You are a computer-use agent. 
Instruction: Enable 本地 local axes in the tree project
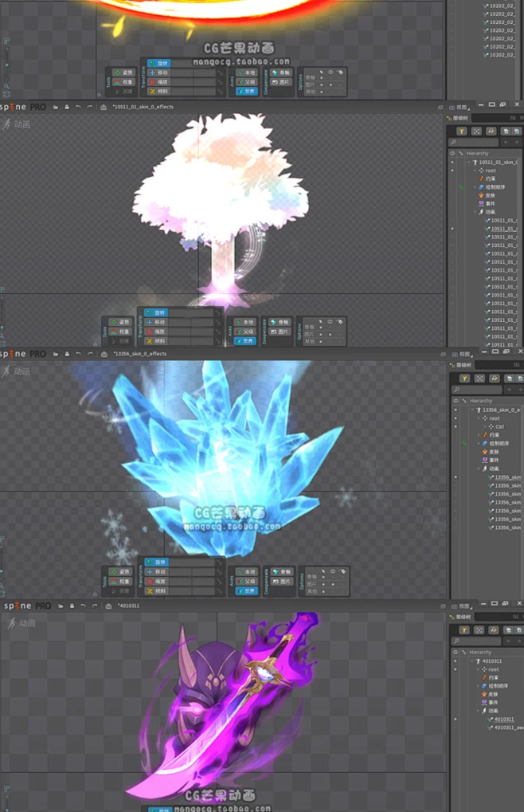pyautogui.click(x=246, y=322)
